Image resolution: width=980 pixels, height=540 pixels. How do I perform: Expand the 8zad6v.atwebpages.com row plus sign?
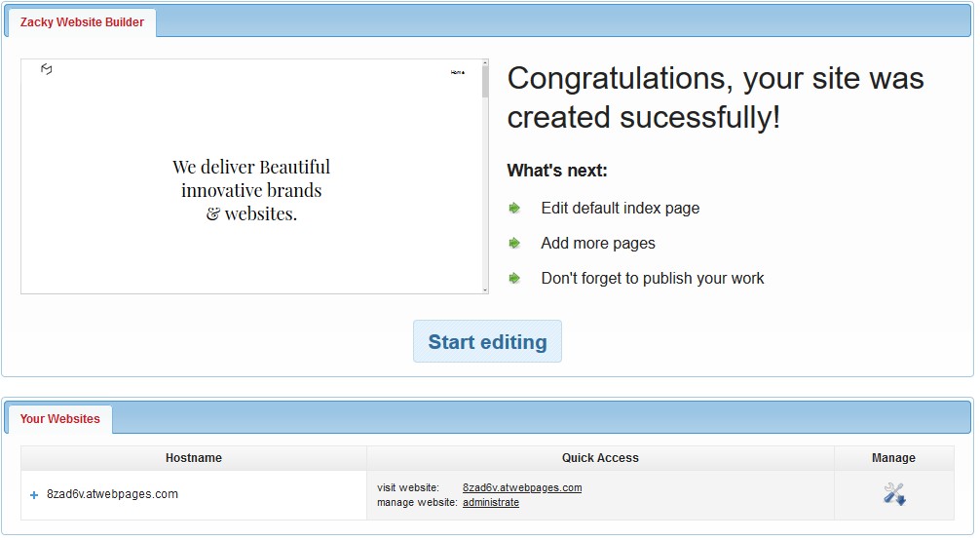click(34, 495)
